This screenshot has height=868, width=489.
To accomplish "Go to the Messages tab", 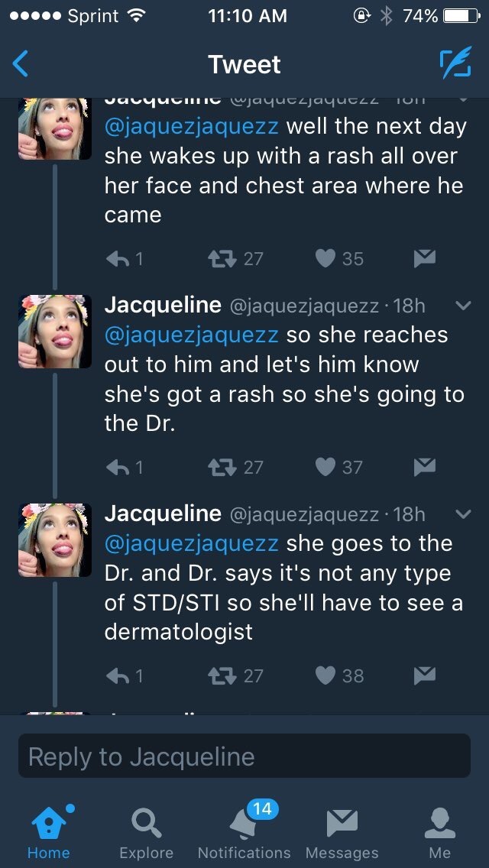I will coord(342,834).
